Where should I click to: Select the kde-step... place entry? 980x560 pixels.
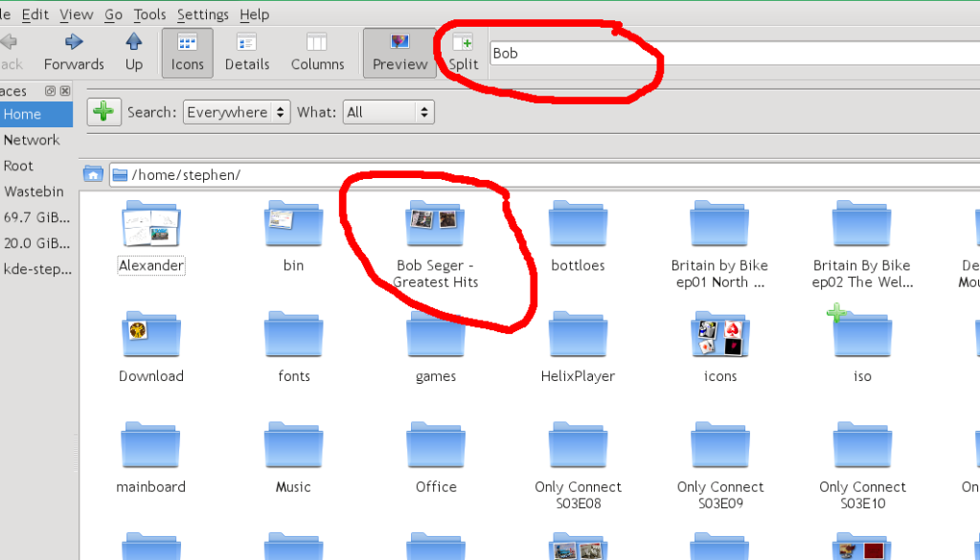(x=36, y=269)
